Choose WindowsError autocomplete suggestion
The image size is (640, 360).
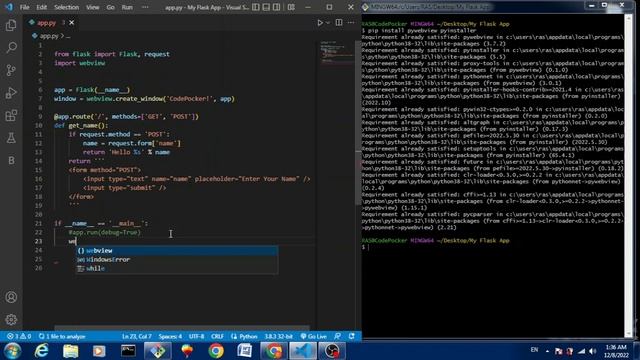pos(177,260)
